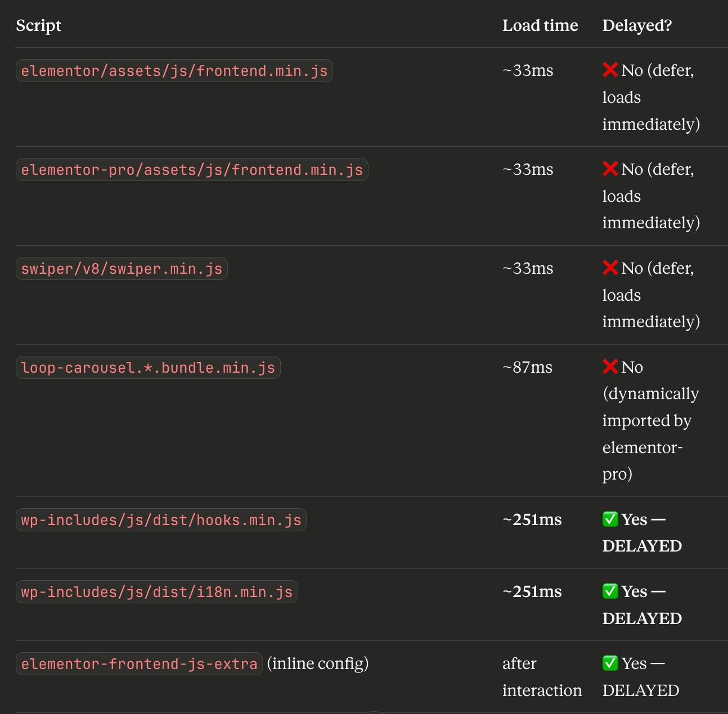728x714 pixels.
Task: Click the wp-includes/js/dist/hooks.min.js code label
Action: pyautogui.click(x=161, y=520)
